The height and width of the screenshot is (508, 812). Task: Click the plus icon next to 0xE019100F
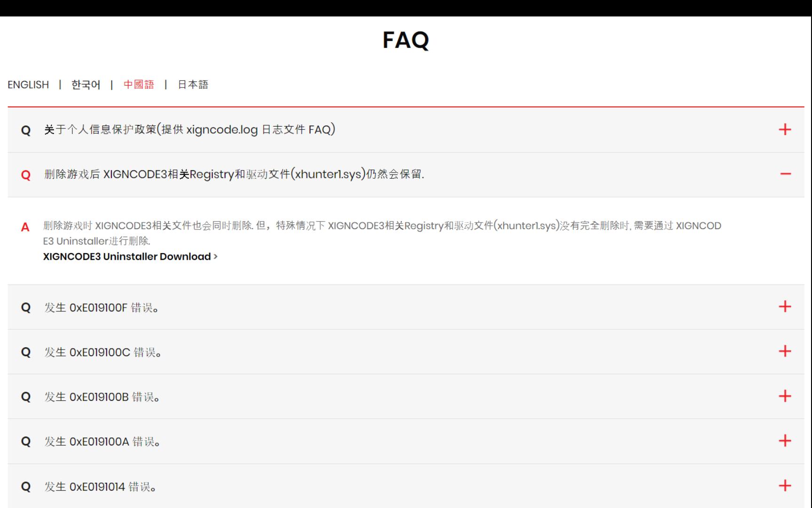[x=784, y=307]
